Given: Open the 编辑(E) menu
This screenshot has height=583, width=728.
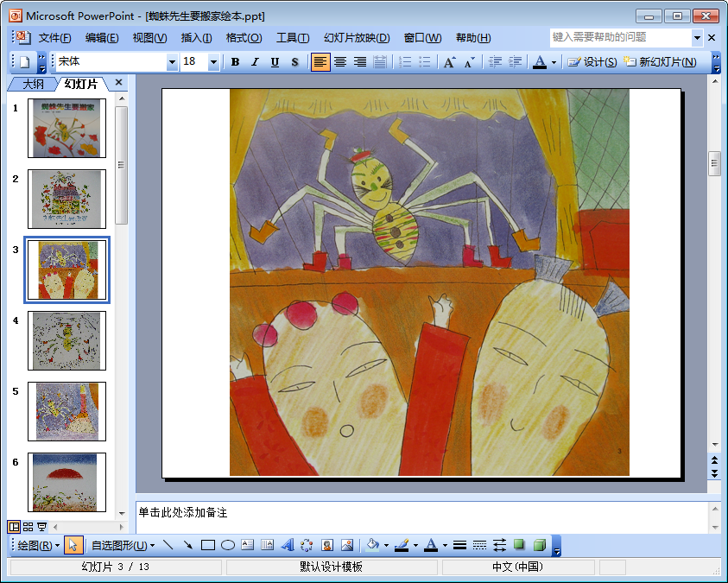Looking at the screenshot, I should [102, 38].
